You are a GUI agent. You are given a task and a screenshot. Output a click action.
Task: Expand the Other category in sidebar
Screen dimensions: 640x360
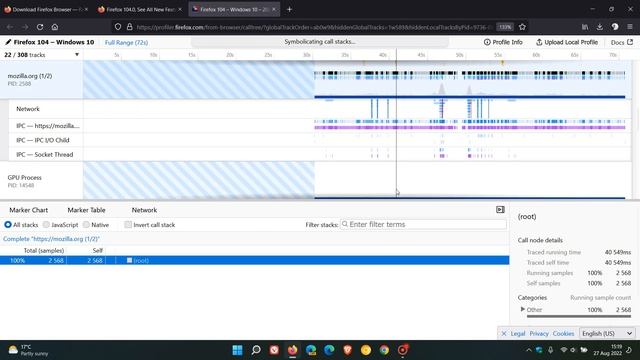522,309
